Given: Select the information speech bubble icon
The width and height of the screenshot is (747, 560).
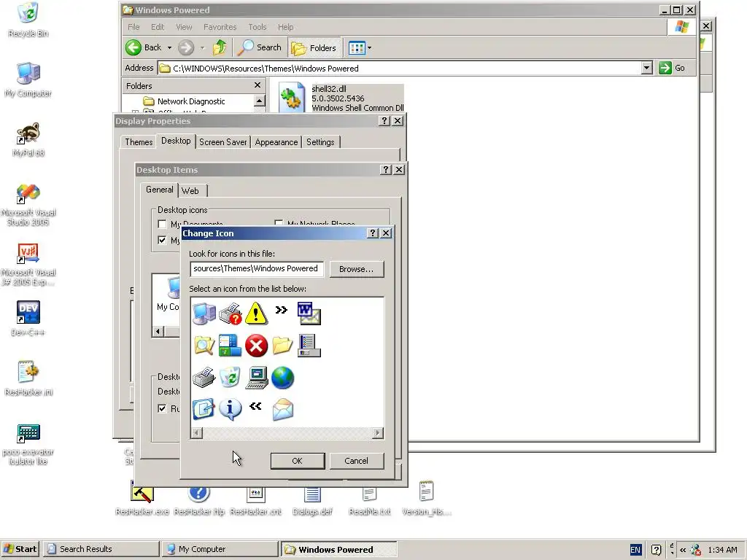Looking at the screenshot, I should tap(231, 410).
